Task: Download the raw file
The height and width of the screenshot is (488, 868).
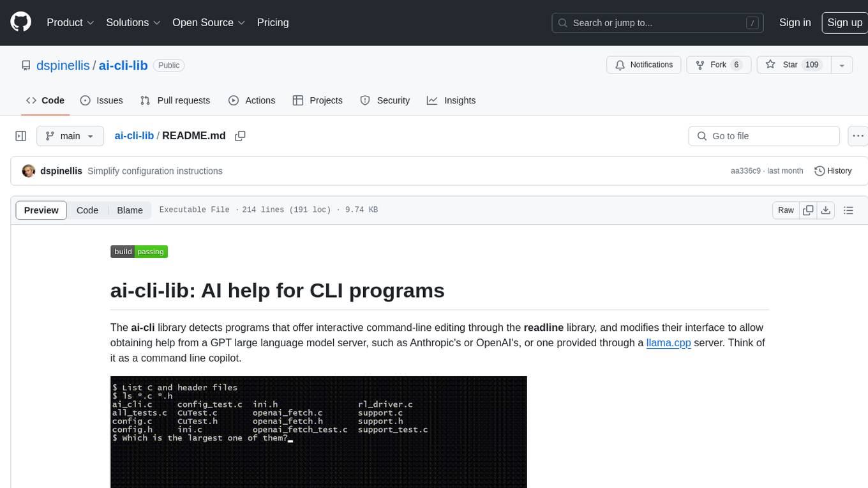Action: pyautogui.click(x=825, y=210)
